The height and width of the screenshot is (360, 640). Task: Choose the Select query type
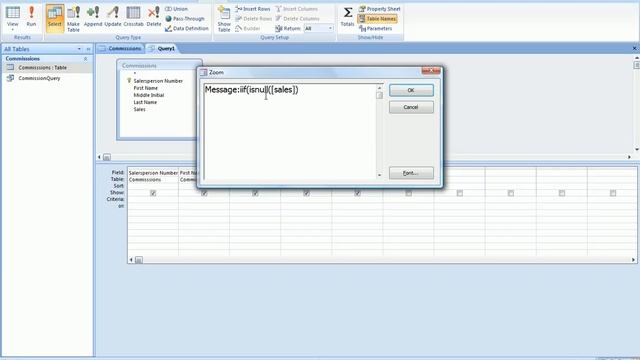tap(55, 18)
